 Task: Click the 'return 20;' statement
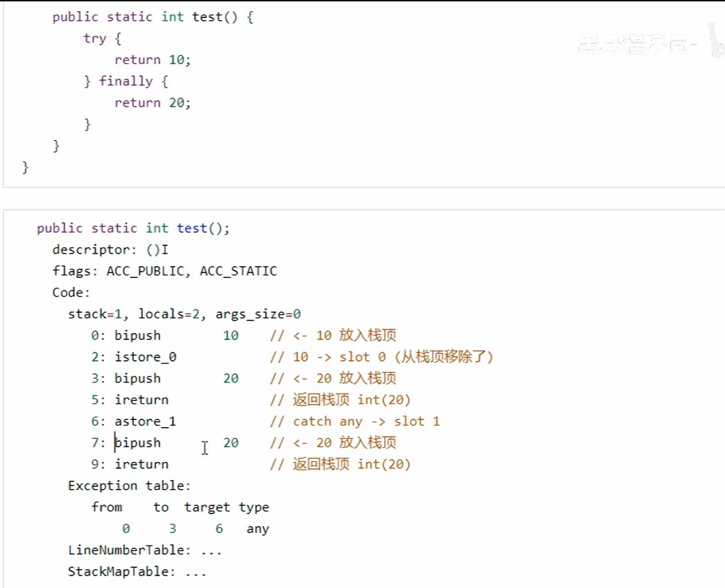(x=153, y=102)
